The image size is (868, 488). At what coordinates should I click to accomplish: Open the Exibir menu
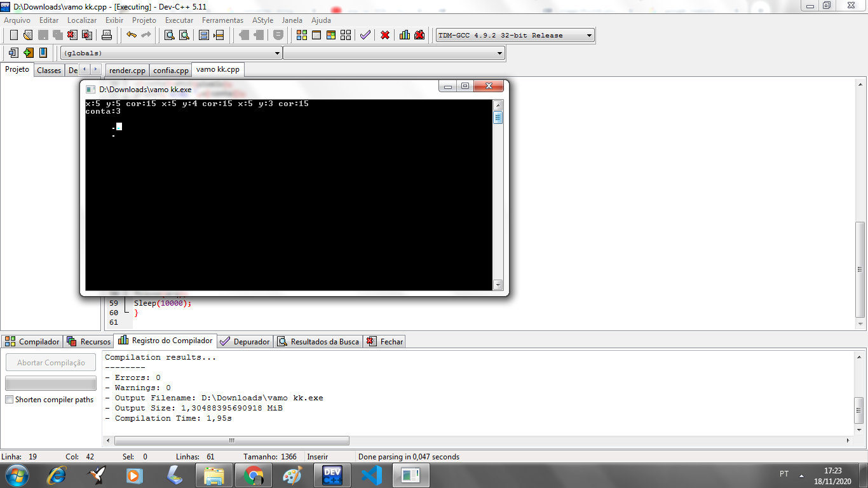(114, 20)
